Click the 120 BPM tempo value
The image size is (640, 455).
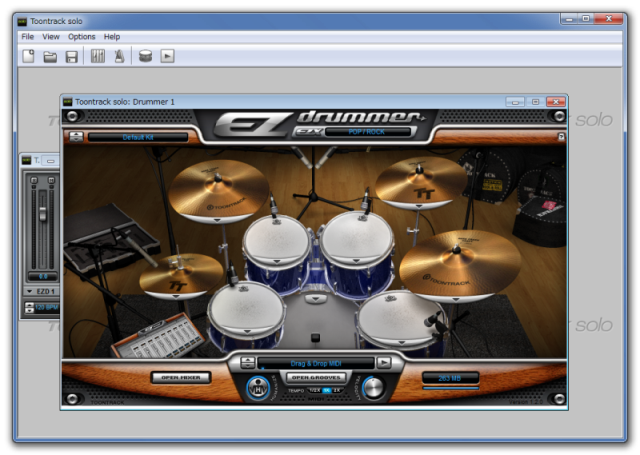47,307
